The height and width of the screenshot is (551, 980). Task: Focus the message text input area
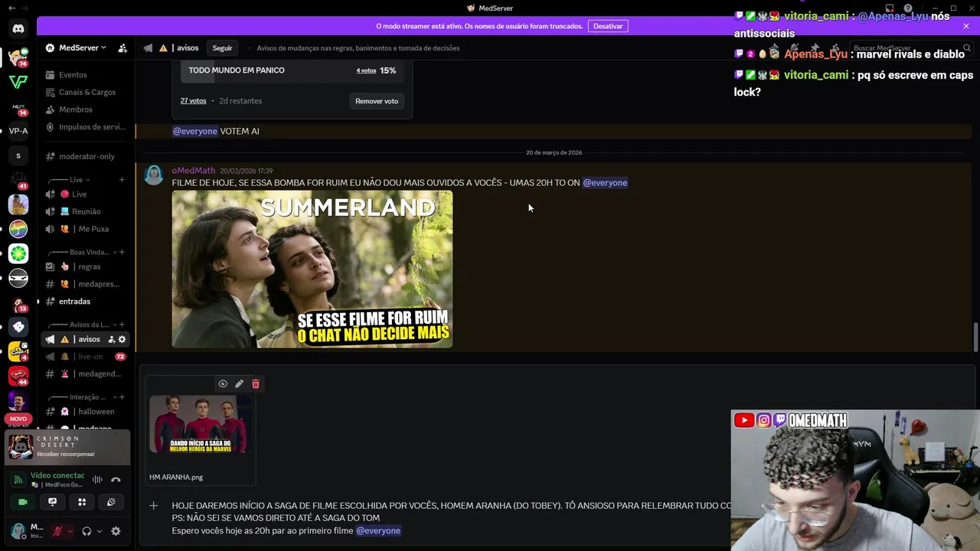click(450, 518)
